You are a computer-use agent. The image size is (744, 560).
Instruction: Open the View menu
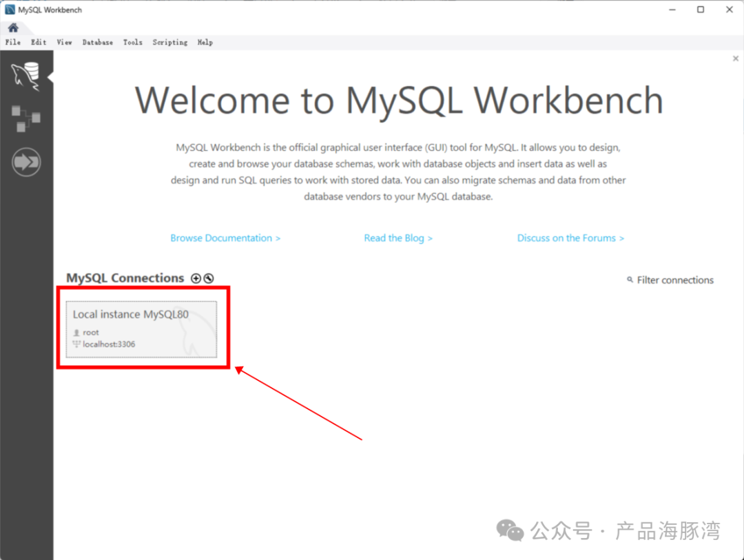click(64, 42)
